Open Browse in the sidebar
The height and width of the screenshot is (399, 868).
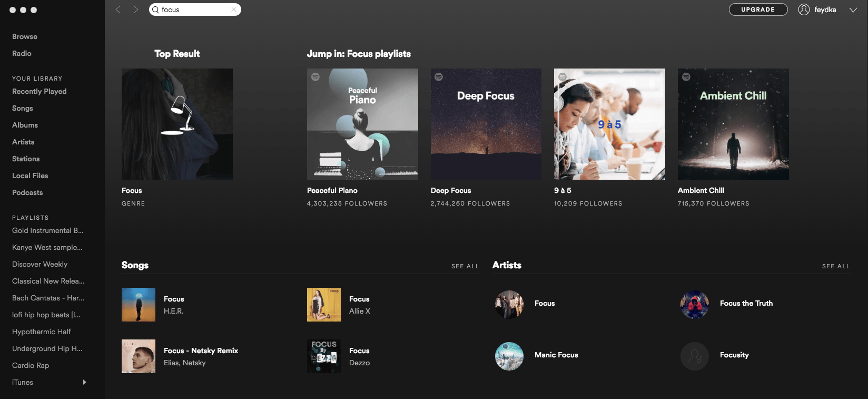[x=25, y=36]
